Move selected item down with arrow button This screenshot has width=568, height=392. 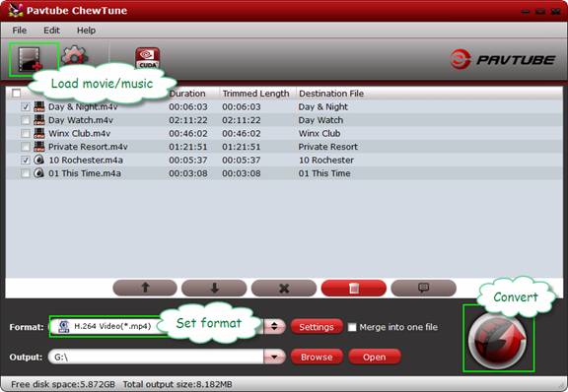coord(214,289)
